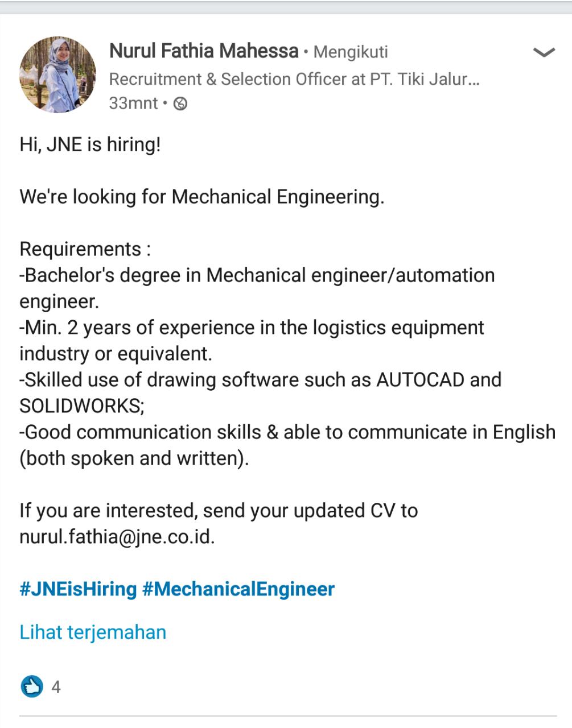View the reaction count of 4
The height and width of the screenshot is (728, 572).
tap(56, 687)
